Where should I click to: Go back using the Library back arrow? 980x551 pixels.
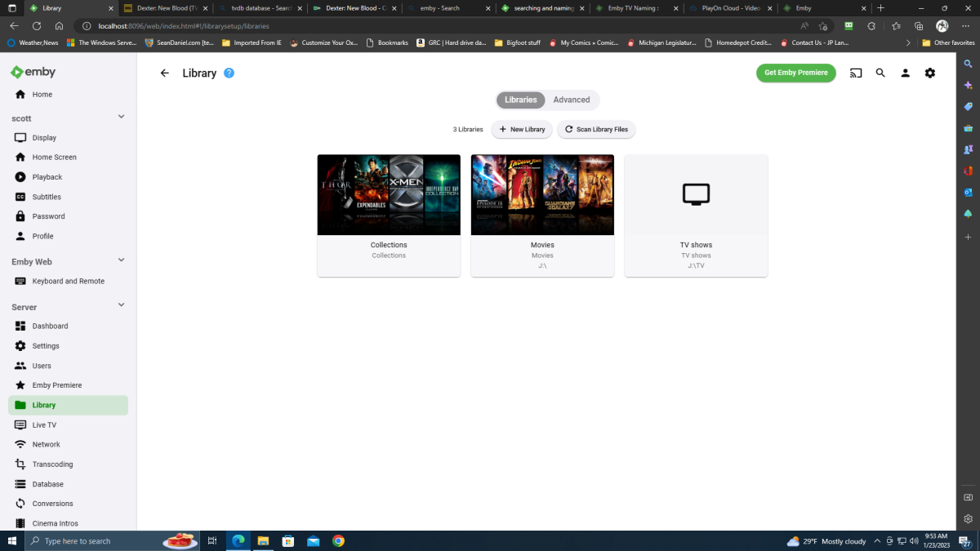(165, 73)
